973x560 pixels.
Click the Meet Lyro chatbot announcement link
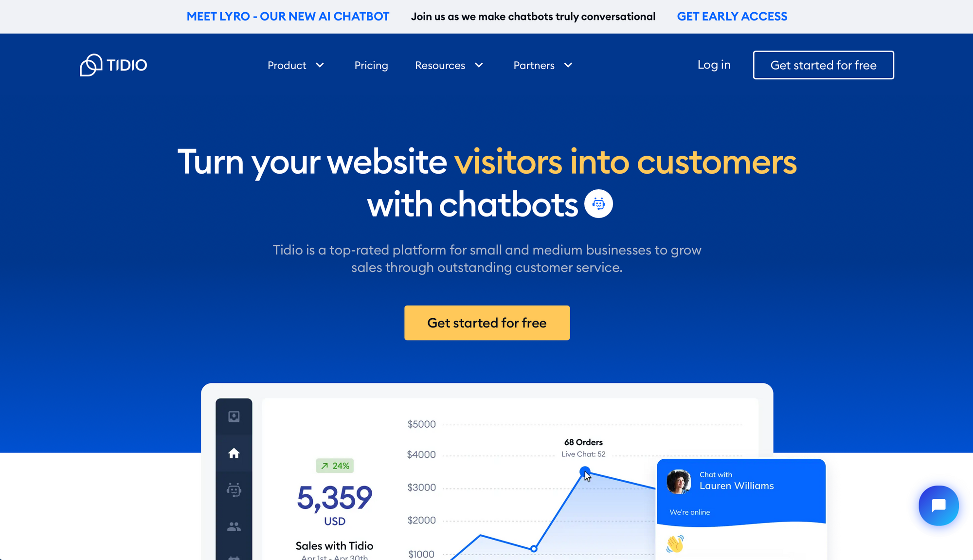288,16
